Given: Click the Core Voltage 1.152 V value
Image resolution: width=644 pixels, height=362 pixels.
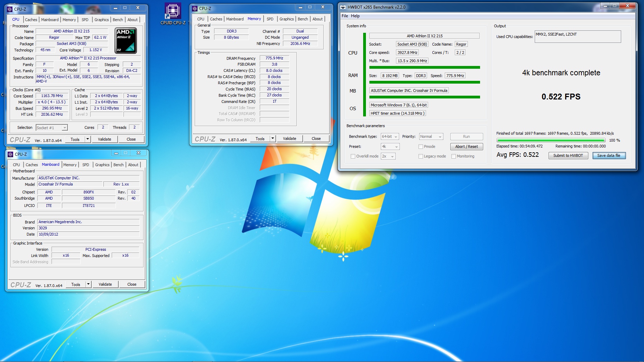Looking at the screenshot, I should (x=95, y=50).
